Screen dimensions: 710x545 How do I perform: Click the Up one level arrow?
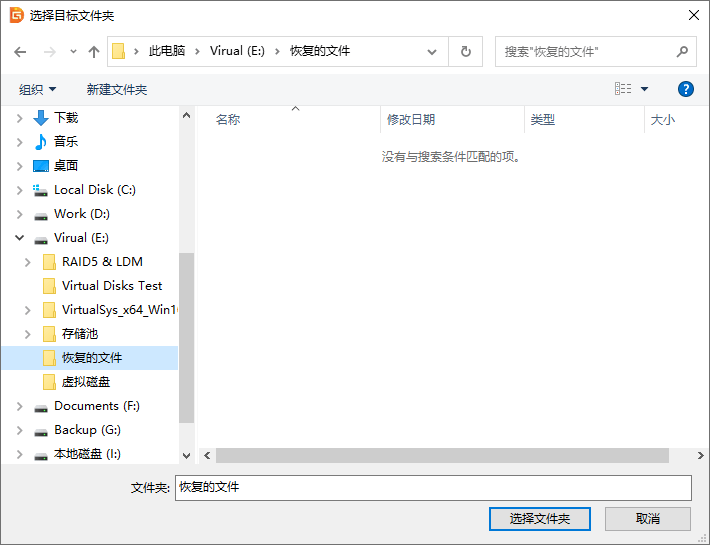click(94, 52)
